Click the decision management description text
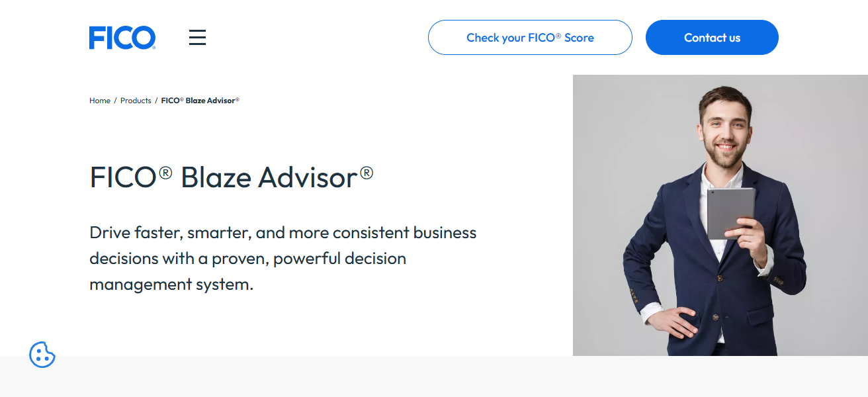868x397 pixels. 283,258
